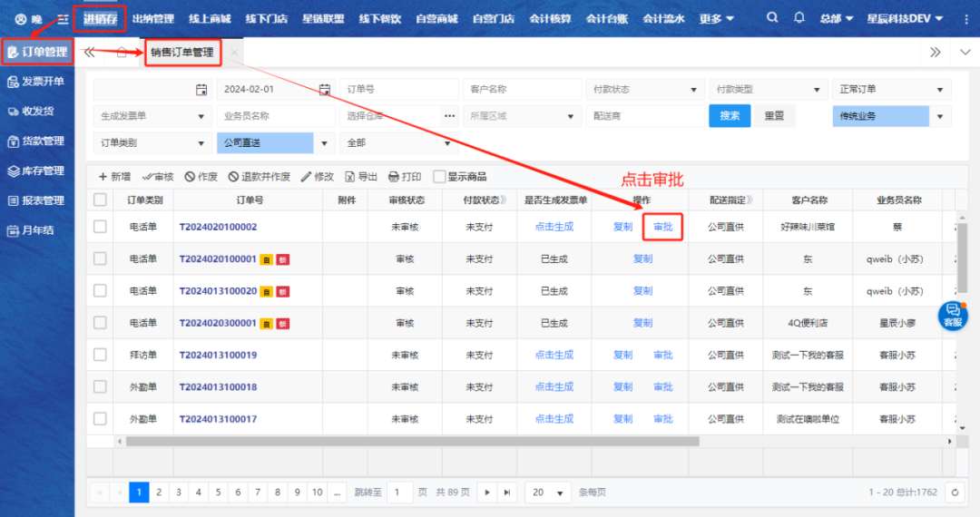Check the row for order T2024020100002
This screenshot has height=517, width=980.
pos(100,227)
